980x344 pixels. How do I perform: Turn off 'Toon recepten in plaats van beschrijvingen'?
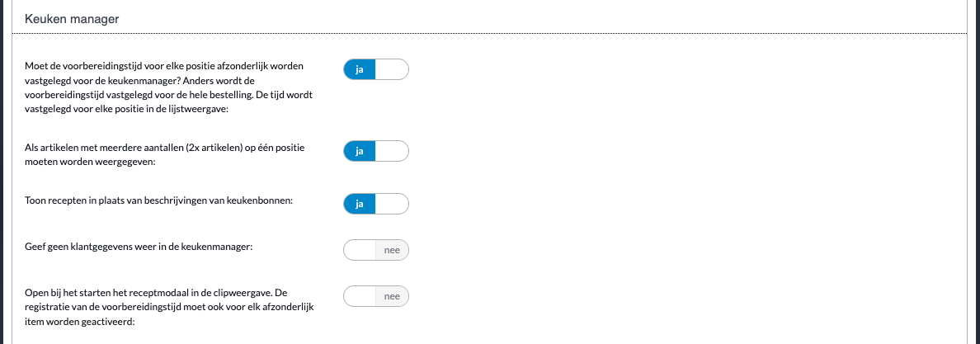(376, 203)
